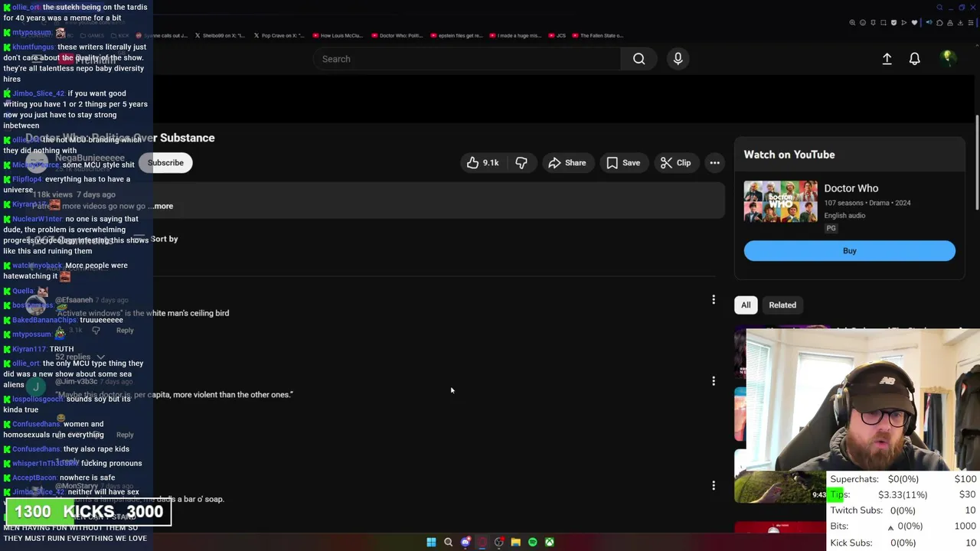This screenshot has width=980, height=551.
Task: Focus the YouTube search field
Action: tap(467, 59)
